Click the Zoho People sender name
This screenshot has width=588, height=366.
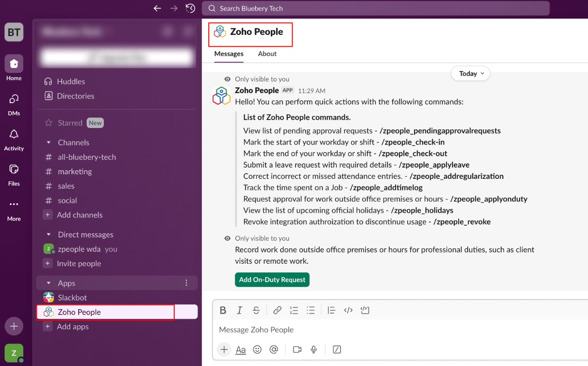[x=257, y=91]
